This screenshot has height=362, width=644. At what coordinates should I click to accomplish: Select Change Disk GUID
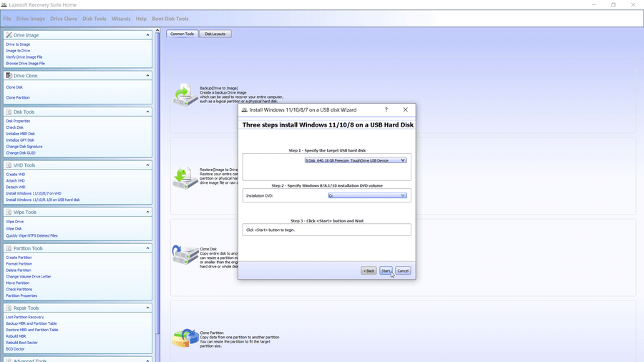click(21, 152)
